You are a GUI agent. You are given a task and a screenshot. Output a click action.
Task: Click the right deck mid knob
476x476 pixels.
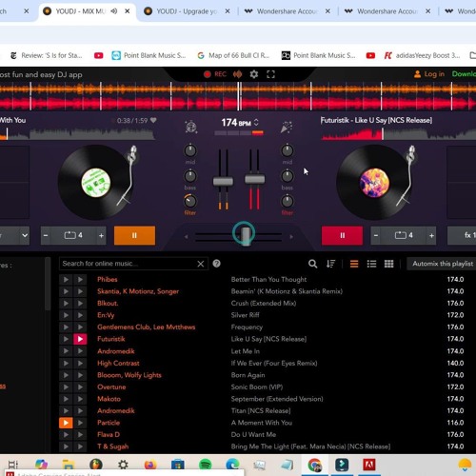click(288, 150)
